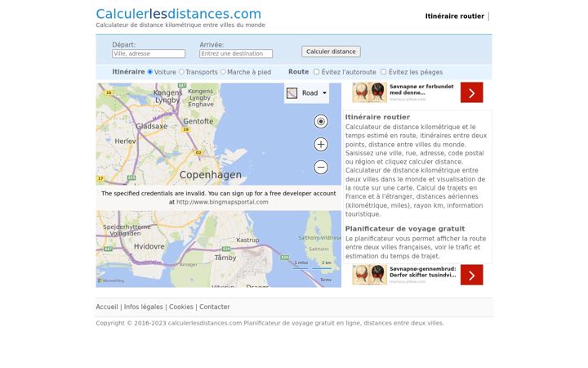Click the Copenhagen label on the map
Viewport: 588px width, 368px height.
click(211, 175)
